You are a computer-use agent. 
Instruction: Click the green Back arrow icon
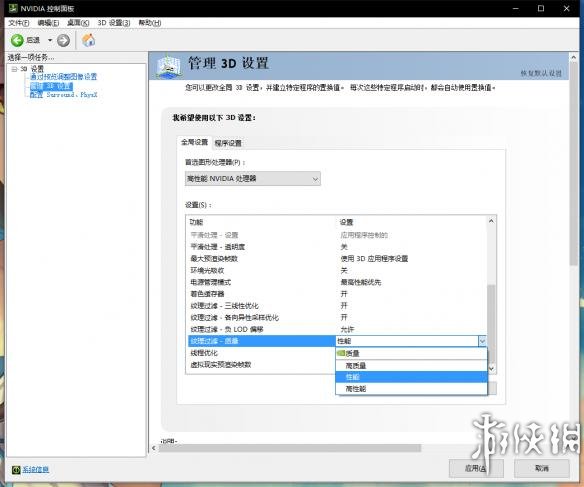coord(17,40)
